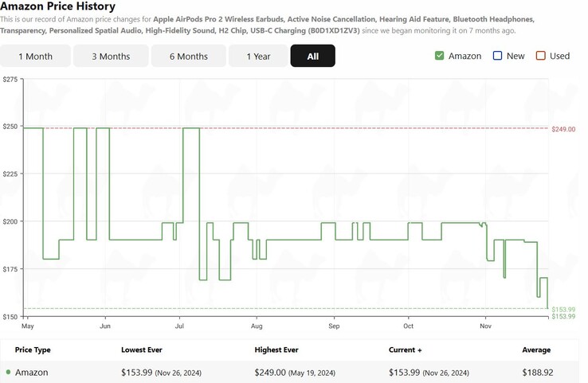Click the Lowest Ever column header
Screen dimensions: 588x383
[141, 350]
